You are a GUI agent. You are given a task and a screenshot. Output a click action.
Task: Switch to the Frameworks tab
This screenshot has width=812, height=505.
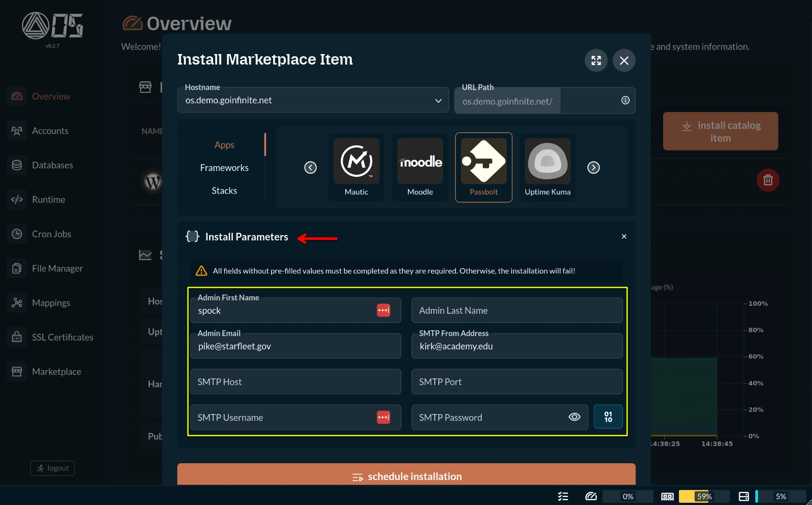(x=224, y=168)
